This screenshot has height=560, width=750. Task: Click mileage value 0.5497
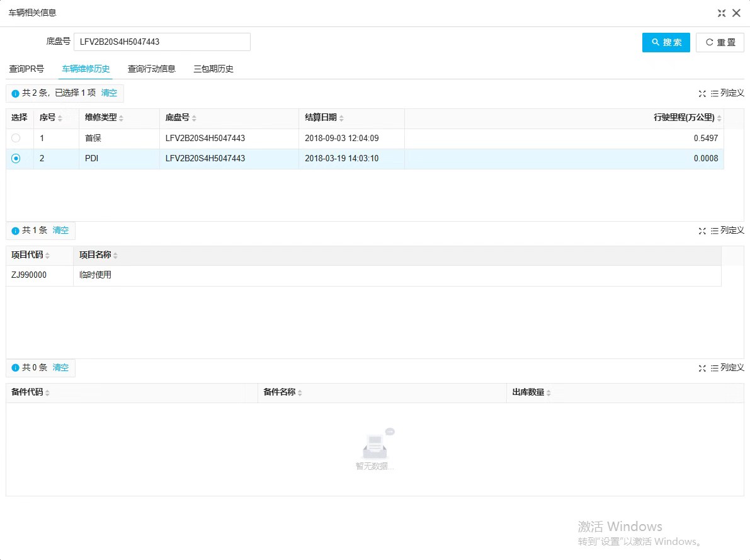[x=706, y=139]
